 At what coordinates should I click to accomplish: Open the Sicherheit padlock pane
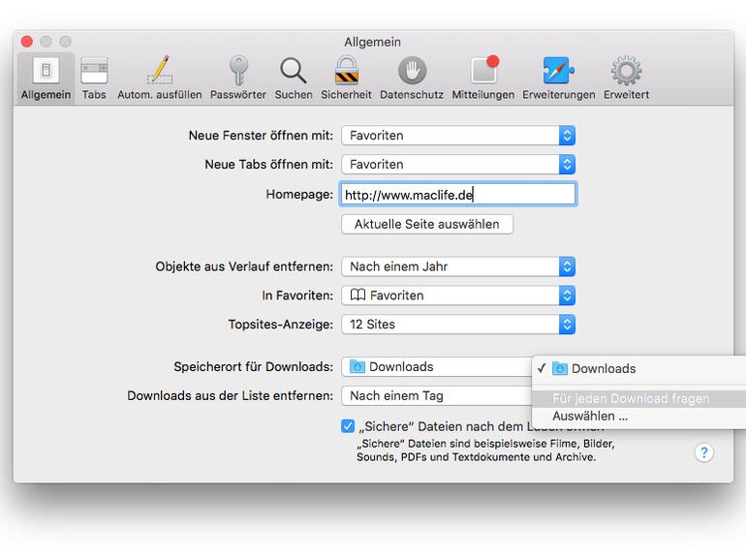pyautogui.click(x=346, y=78)
